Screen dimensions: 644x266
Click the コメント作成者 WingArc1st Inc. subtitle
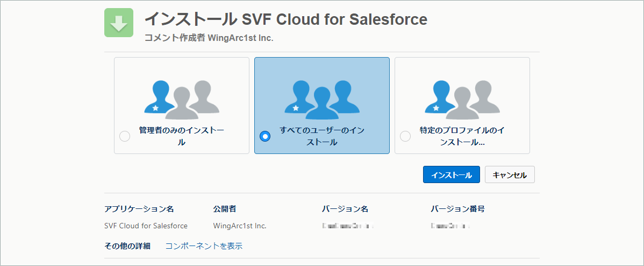pyautogui.click(x=209, y=38)
